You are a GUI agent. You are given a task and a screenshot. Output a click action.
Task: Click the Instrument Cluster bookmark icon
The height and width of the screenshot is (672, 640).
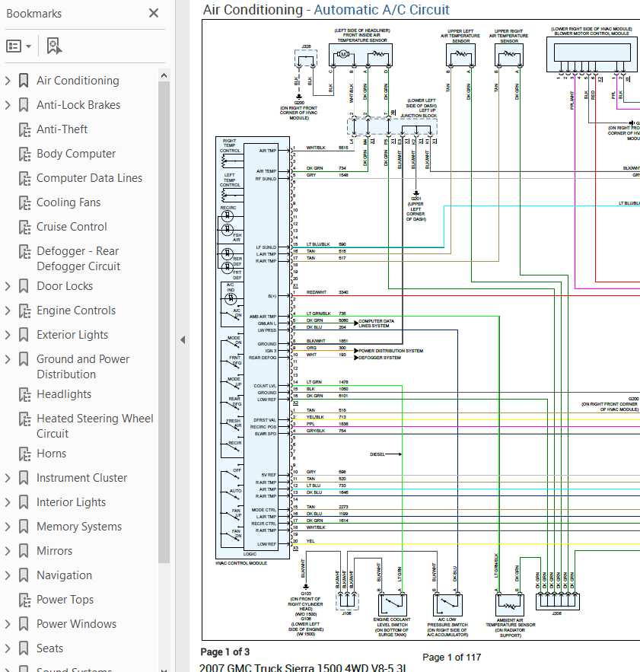pos(24,478)
